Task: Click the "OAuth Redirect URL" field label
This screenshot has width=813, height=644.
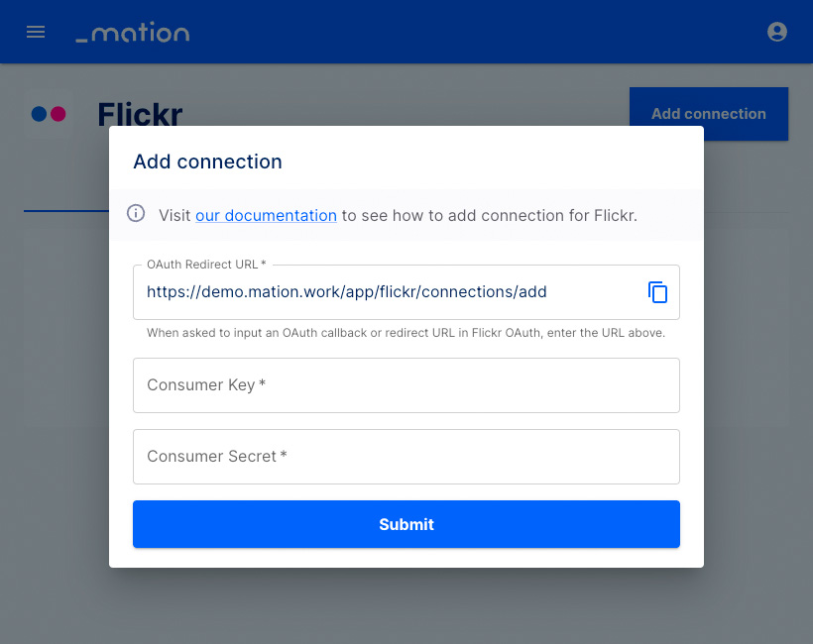Action: tap(206, 265)
